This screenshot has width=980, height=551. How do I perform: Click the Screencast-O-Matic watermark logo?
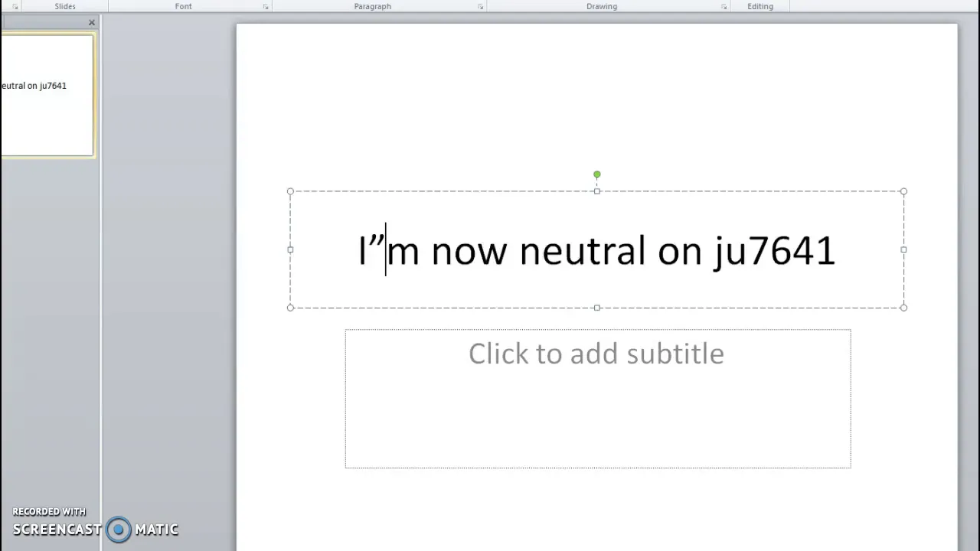(x=119, y=530)
